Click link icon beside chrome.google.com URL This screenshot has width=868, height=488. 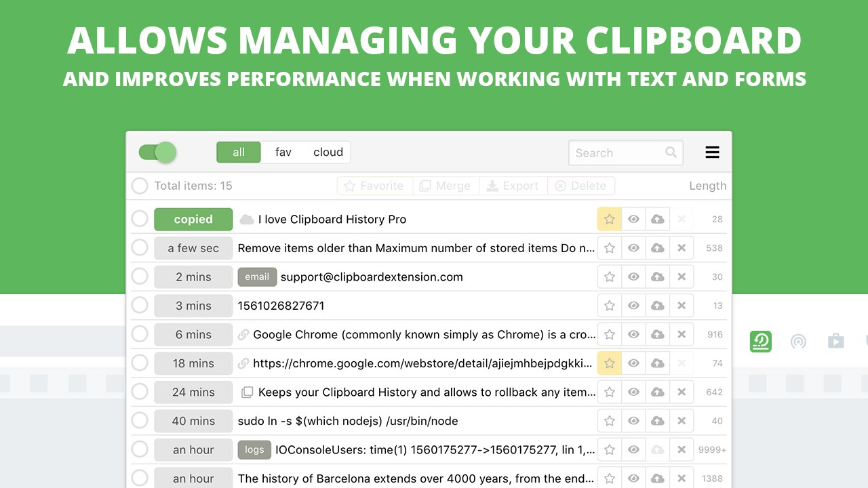243,363
